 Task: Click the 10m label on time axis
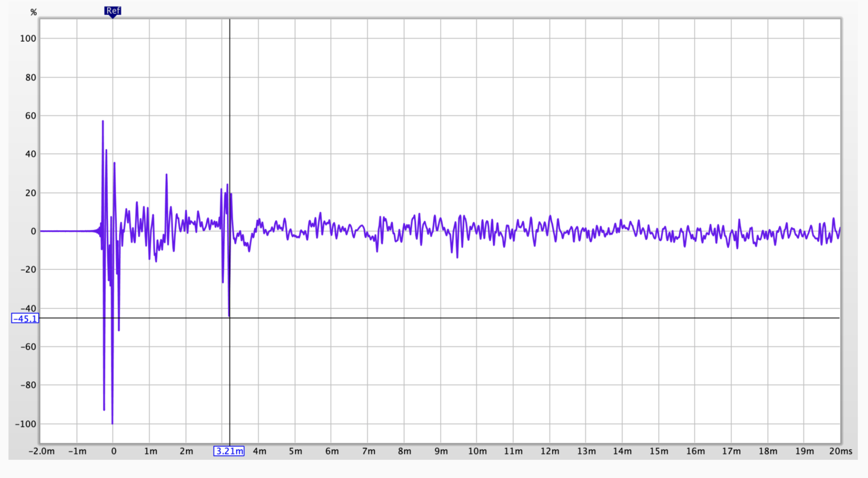477,451
